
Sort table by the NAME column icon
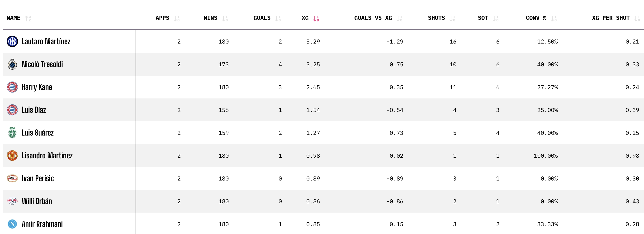[x=28, y=18]
